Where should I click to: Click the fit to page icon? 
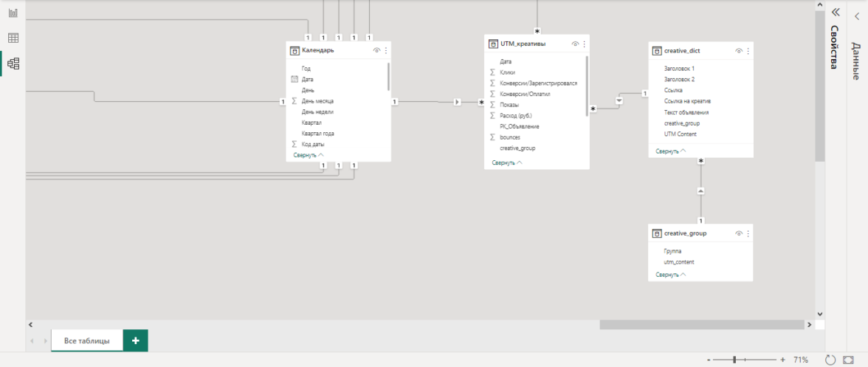(x=850, y=360)
